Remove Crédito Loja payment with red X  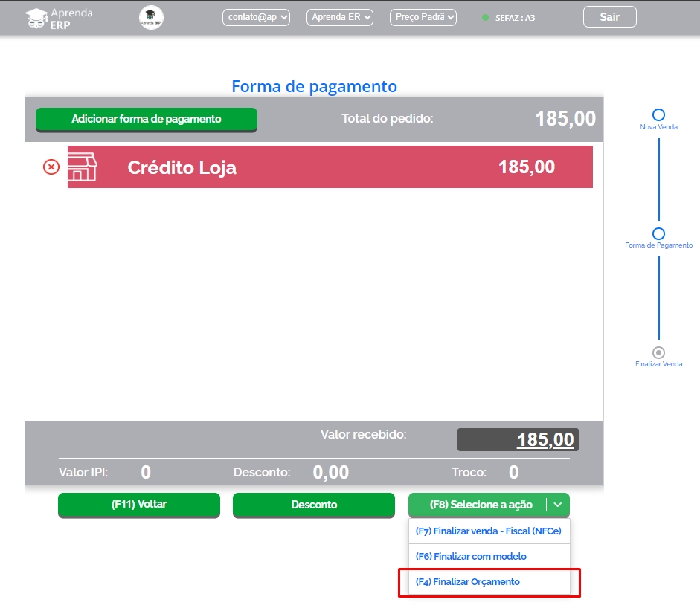(51, 167)
